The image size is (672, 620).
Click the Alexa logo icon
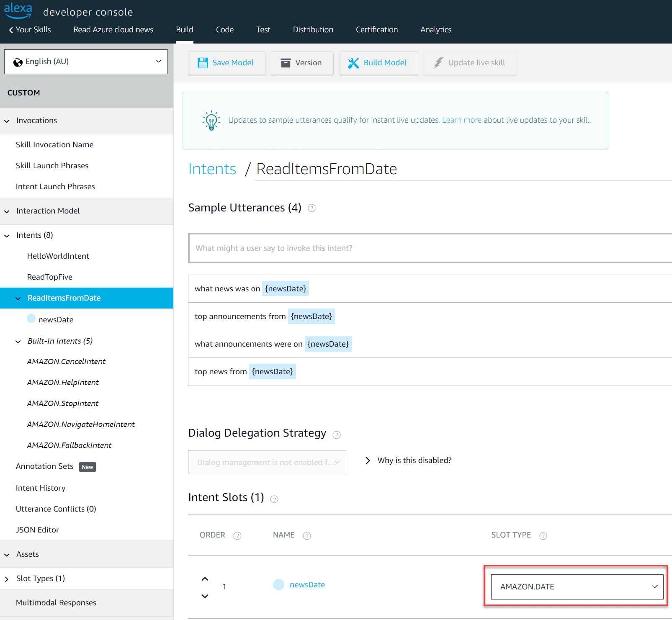[18, 10]
